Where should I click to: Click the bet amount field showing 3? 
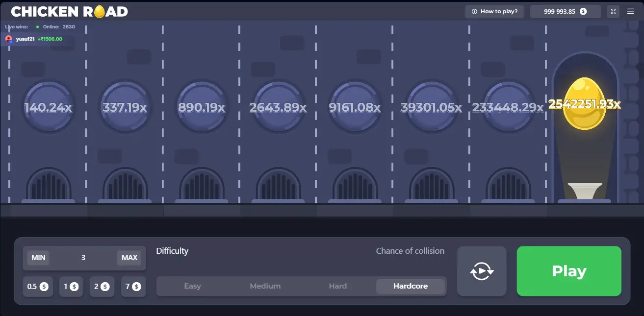click(x=83, y=258)
